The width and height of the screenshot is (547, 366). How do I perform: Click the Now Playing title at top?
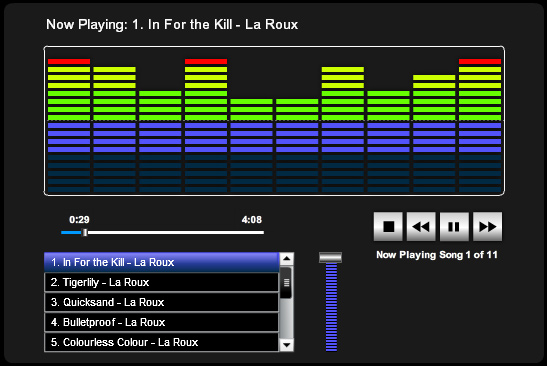(x=172, y=24)
